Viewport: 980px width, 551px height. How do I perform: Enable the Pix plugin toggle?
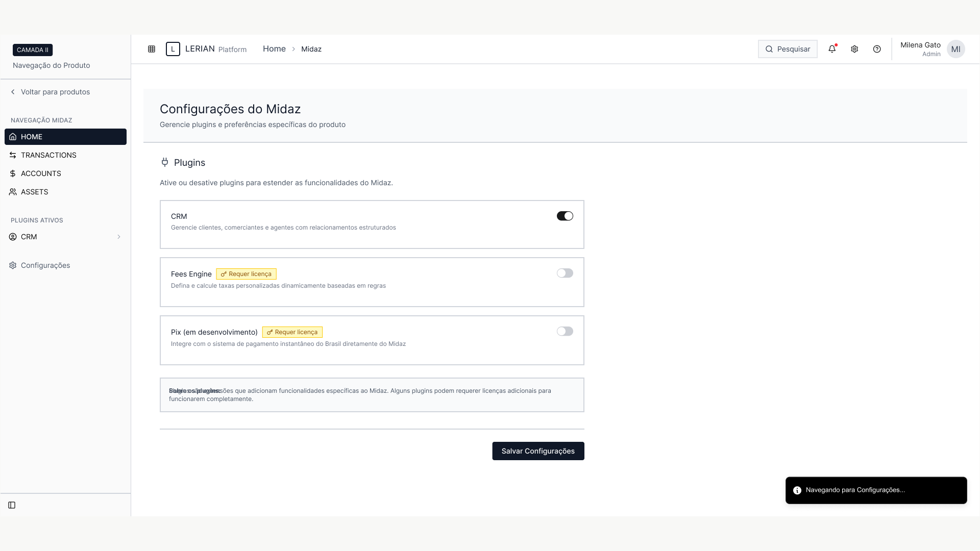[565, 331]
